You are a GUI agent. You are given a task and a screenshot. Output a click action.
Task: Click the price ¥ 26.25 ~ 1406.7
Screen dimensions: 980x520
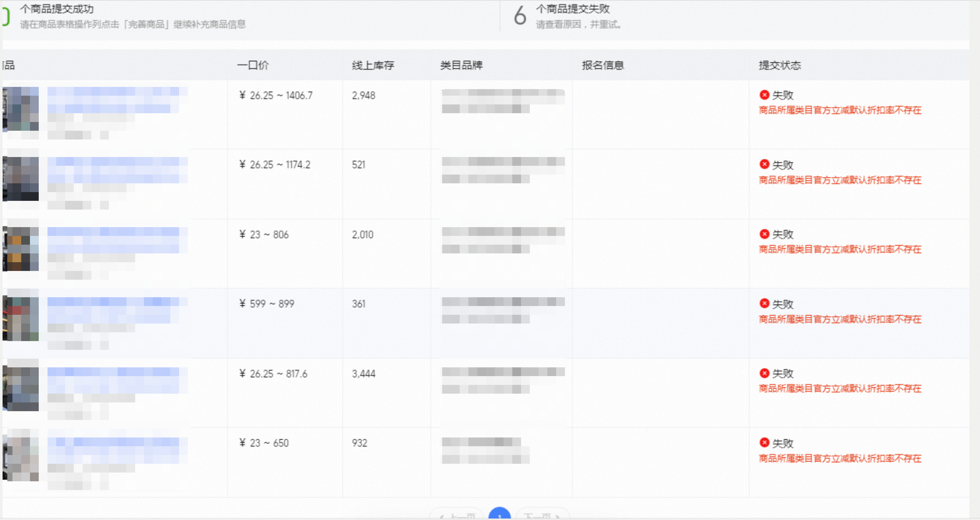pyautogui.click(x=276, y=95)
